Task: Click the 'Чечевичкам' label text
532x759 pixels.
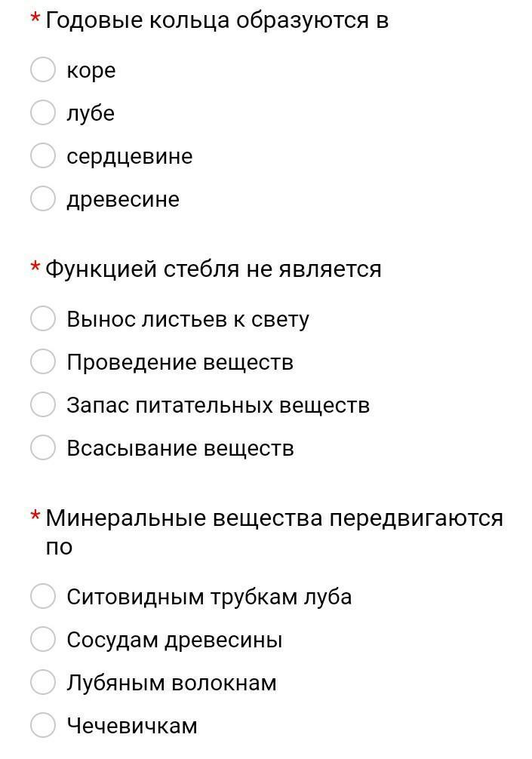Action: 132,726
